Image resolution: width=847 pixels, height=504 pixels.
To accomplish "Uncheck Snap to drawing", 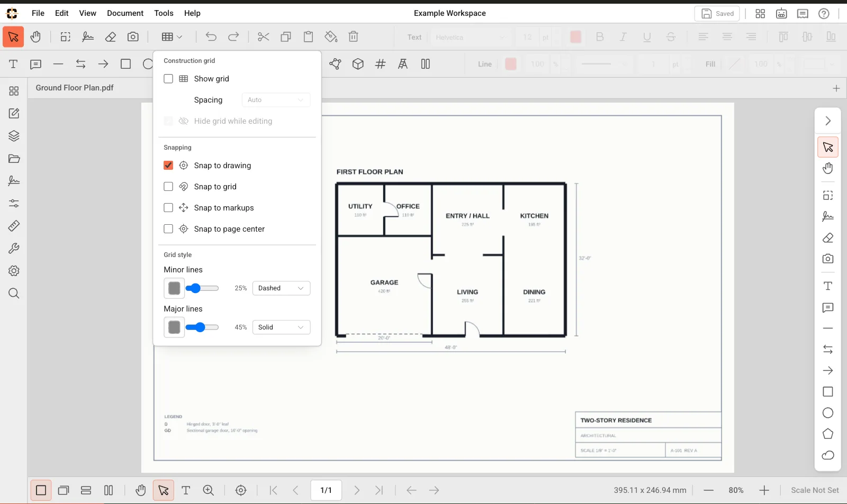I will 168,166.
